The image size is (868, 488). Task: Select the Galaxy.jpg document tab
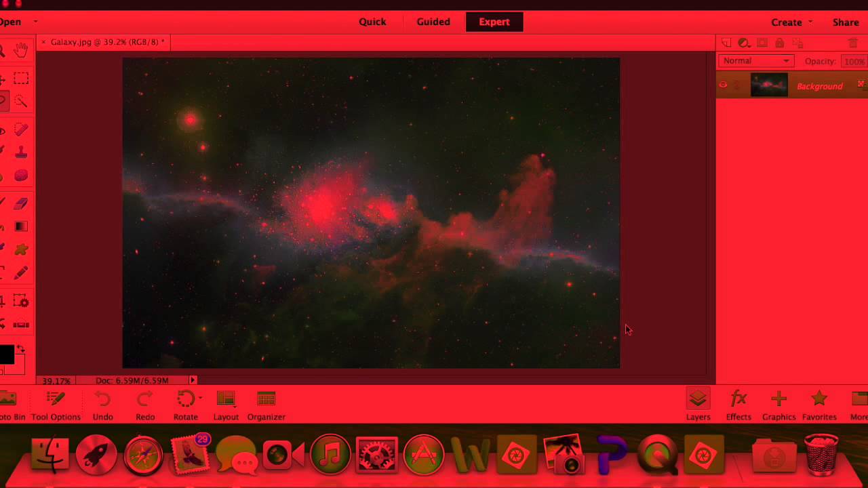[107, 42]
